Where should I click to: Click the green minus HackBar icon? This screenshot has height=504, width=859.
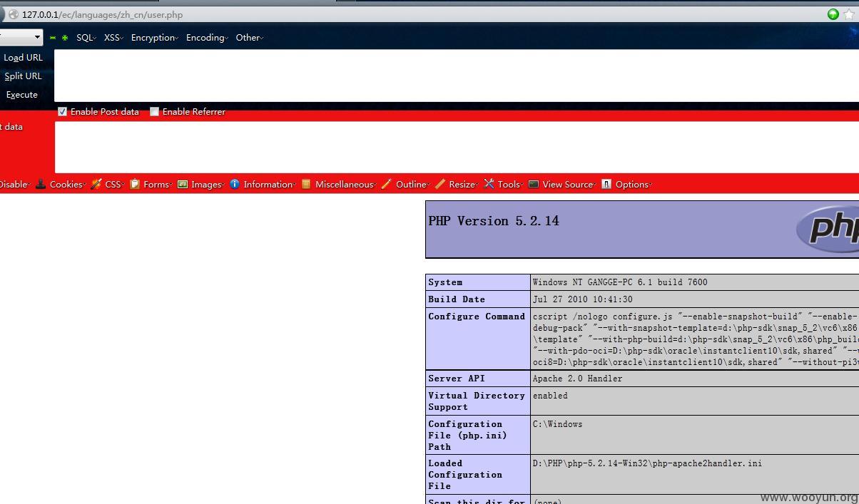[53, 38]
